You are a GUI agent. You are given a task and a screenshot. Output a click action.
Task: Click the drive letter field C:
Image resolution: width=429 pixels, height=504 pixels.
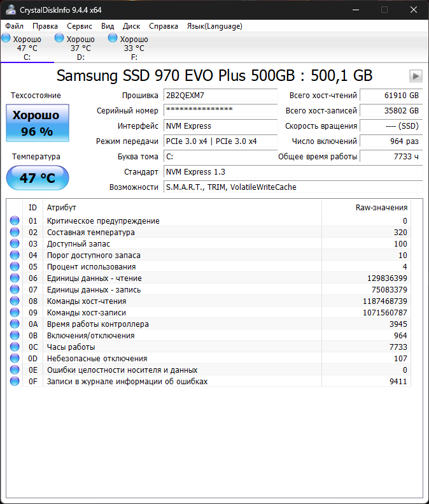coord(221,157)
